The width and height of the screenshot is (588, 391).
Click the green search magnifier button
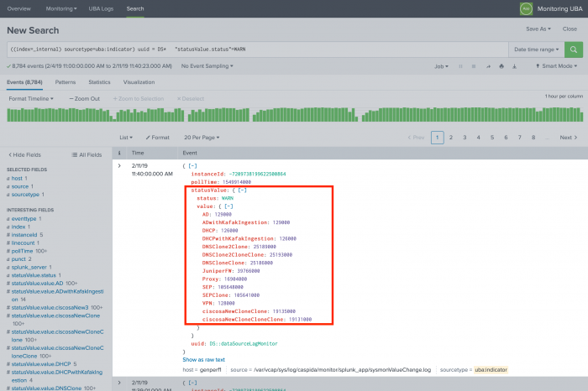574,50
